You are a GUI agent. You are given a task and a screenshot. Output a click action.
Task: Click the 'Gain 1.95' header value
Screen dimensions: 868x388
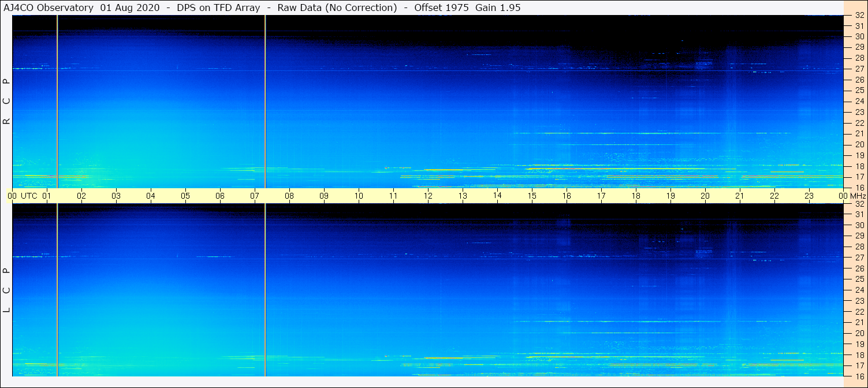(x=498, y=8)
